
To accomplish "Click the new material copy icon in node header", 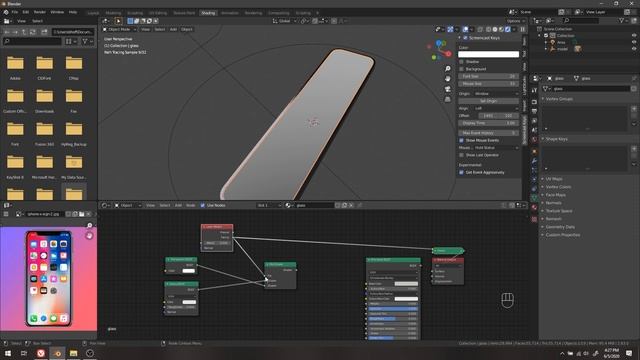I will pyautogui.click(x=344, y=205).
